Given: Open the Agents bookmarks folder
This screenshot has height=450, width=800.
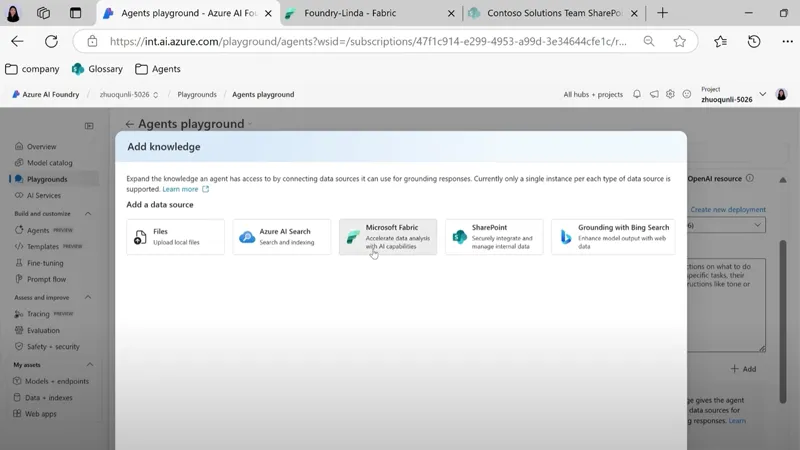Looking at the screenshot, I should click(x=158, y=69).
